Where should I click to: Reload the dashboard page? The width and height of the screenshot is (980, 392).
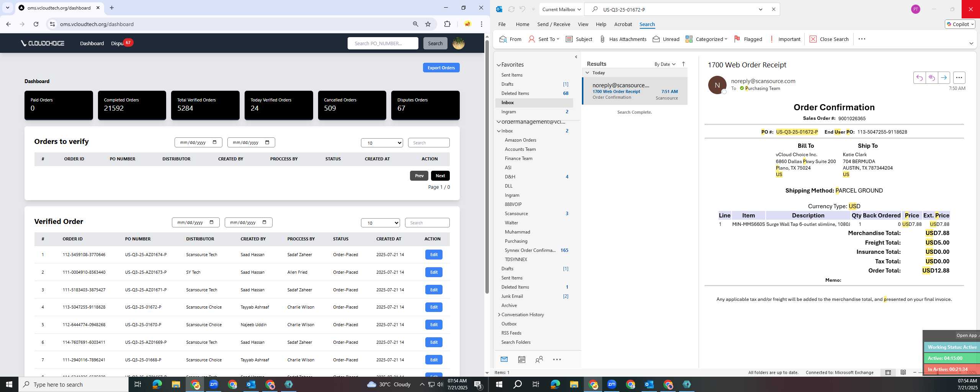36,24
